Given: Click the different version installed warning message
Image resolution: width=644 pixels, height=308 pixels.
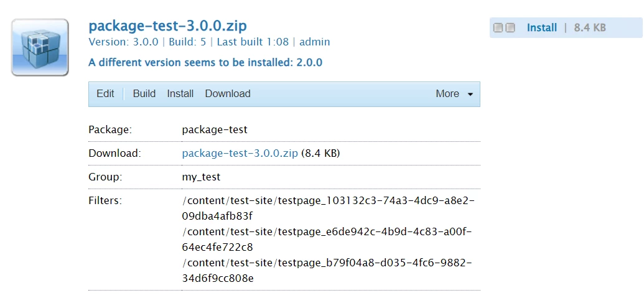Looking at the screenshot, I should 205,62.
